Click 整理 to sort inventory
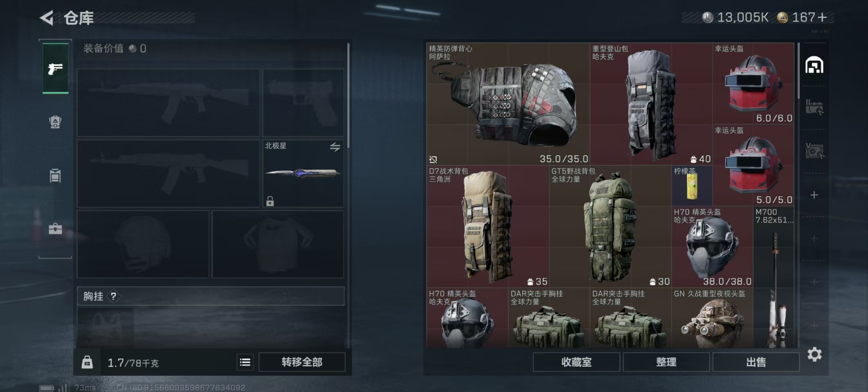 pos(666,362)
